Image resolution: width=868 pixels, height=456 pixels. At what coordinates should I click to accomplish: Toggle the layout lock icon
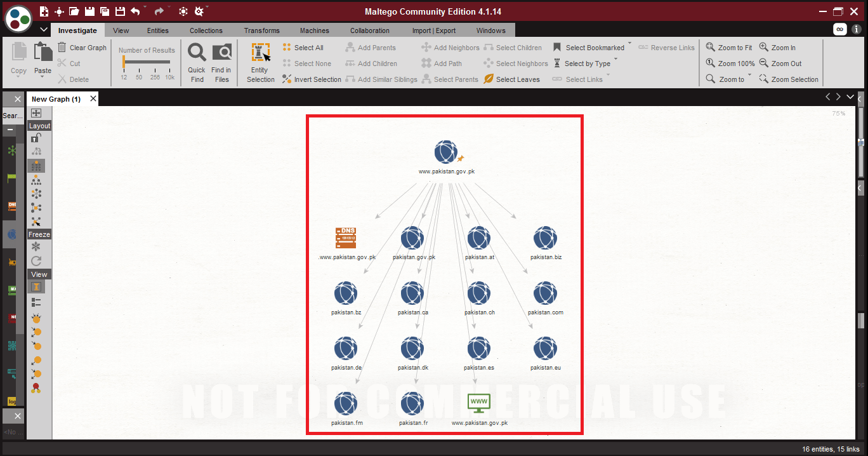36,138
